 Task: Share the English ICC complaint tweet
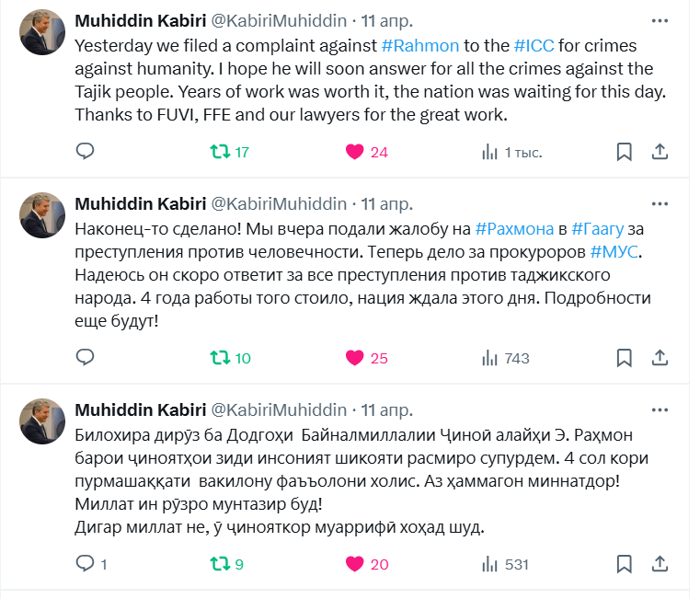660,152
